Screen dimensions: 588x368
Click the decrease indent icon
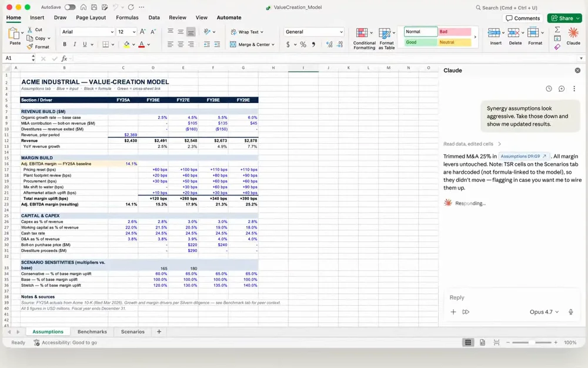(206, 44)
